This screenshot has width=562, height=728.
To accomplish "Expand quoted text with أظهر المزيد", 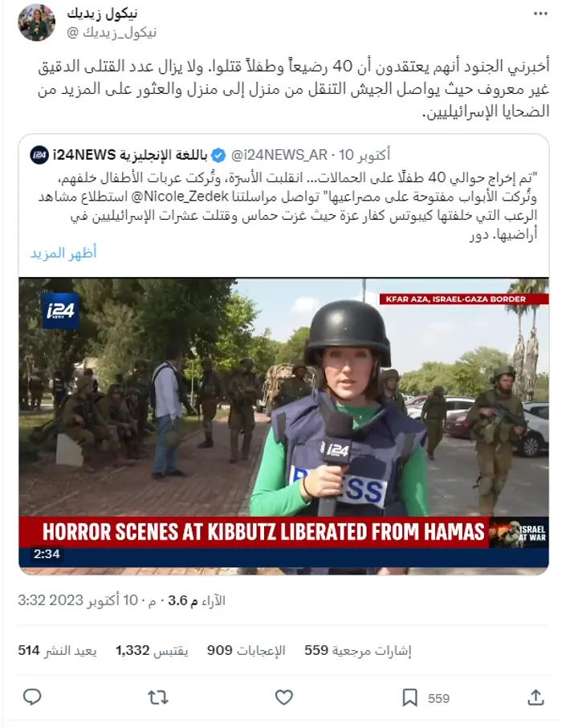I will 63,253.
